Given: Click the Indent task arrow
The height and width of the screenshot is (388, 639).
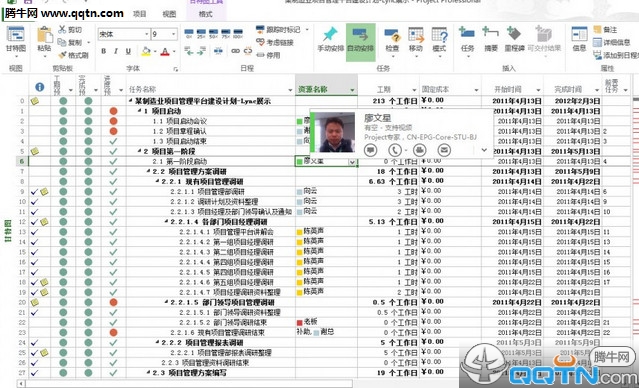Looking at the screenshot, I should click(x=201, y=51).
